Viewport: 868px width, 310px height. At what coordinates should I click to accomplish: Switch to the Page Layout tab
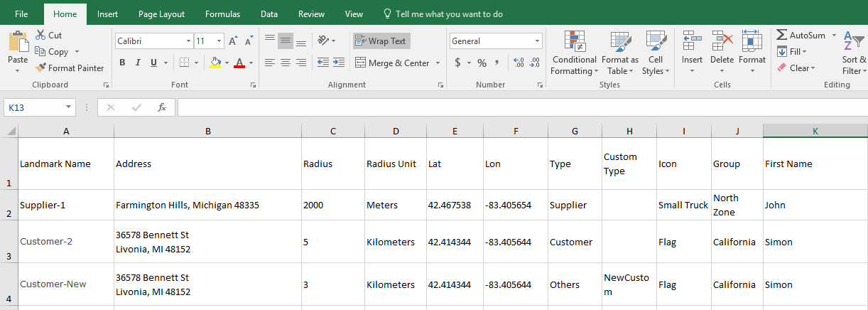(161, 14)
